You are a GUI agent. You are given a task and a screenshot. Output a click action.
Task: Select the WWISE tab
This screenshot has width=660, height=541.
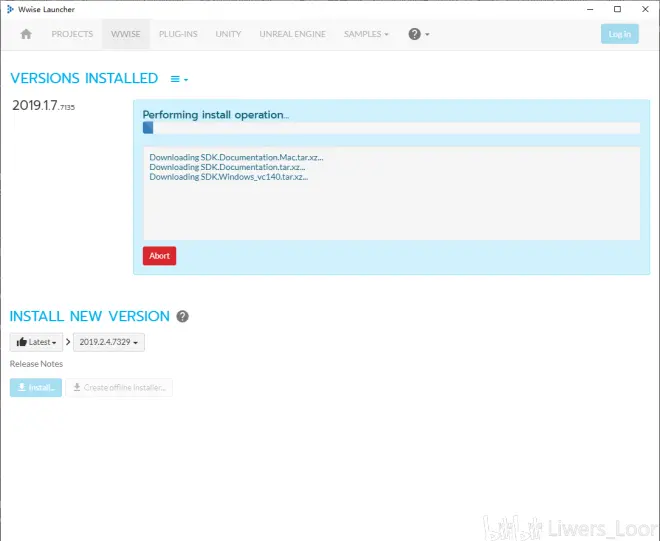pyautogui.click(x=125, y=34)
